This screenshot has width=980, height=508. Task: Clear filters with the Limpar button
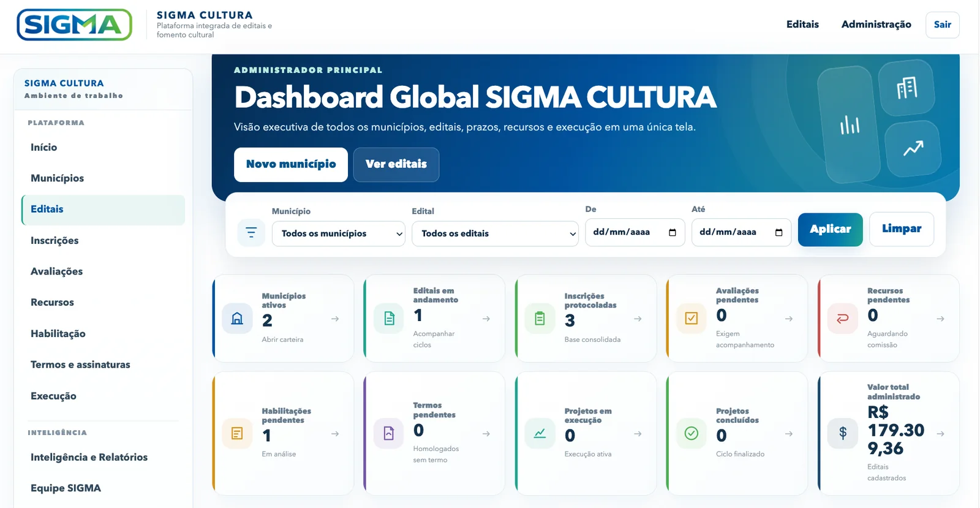[902, 229]
